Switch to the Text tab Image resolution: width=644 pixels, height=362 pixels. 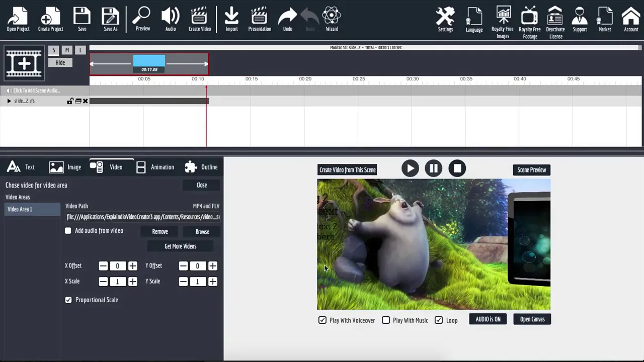21,167
